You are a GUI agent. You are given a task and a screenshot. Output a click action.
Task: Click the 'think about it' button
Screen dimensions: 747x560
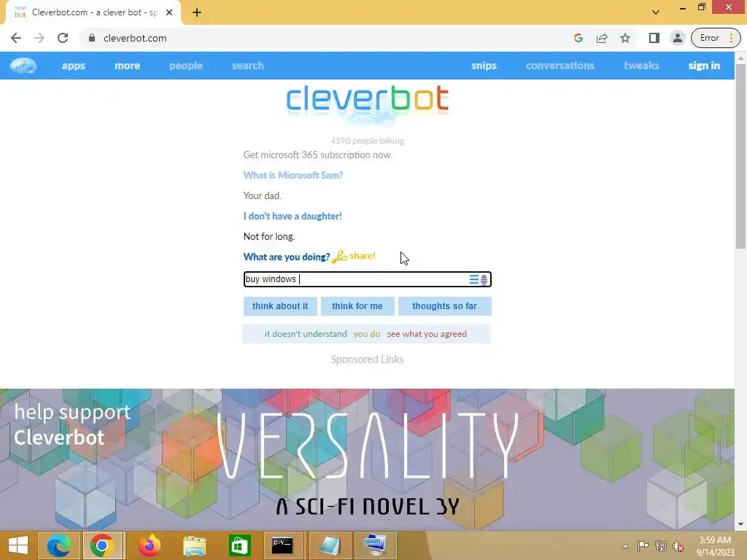[x=280, y=306]
